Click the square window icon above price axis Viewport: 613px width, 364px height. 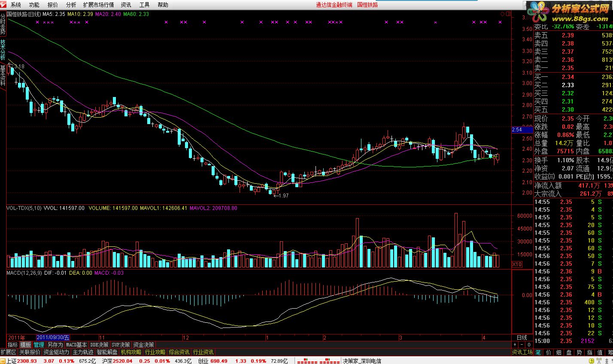pyautogui.click(x=508, y=14)
